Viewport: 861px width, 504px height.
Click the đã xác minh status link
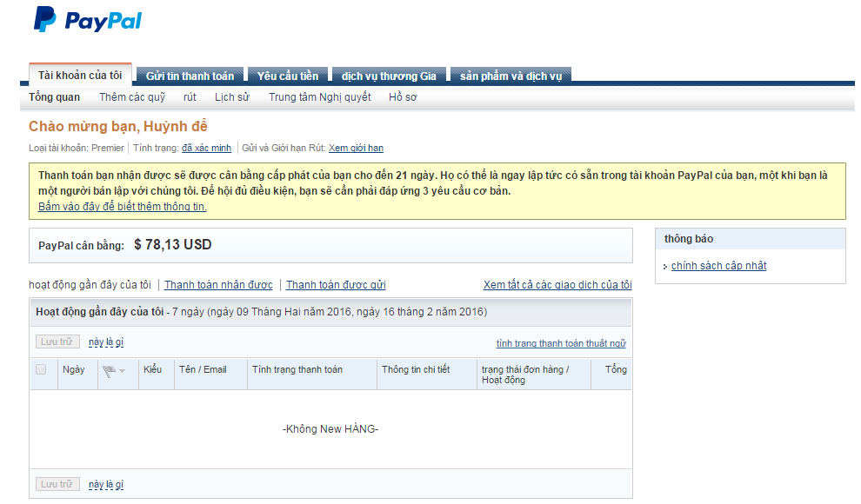(206, 148)
